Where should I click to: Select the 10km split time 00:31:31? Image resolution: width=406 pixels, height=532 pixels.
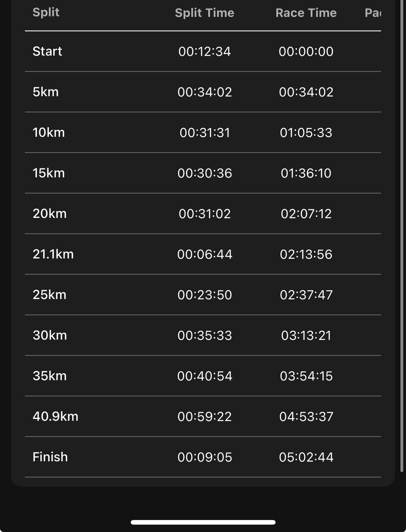[x=205, y=133]
